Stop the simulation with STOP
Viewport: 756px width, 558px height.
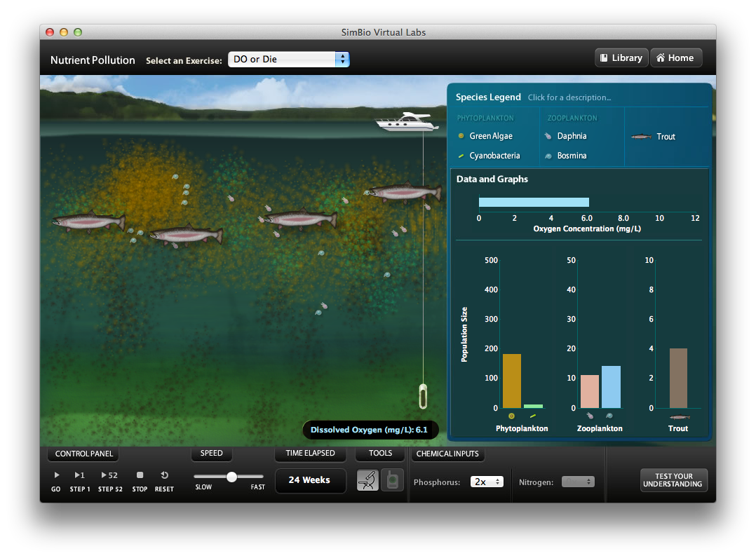140,482
